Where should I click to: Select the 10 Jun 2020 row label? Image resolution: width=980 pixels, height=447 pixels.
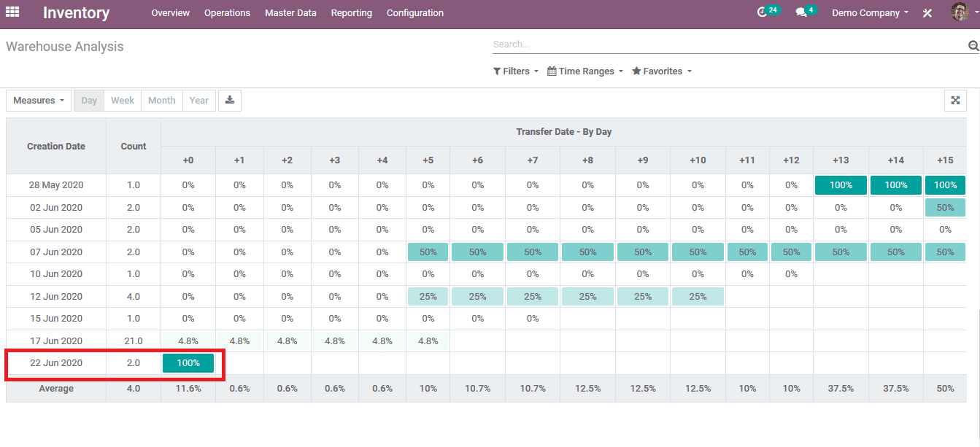pyautogui.click(x=56, y=274)
